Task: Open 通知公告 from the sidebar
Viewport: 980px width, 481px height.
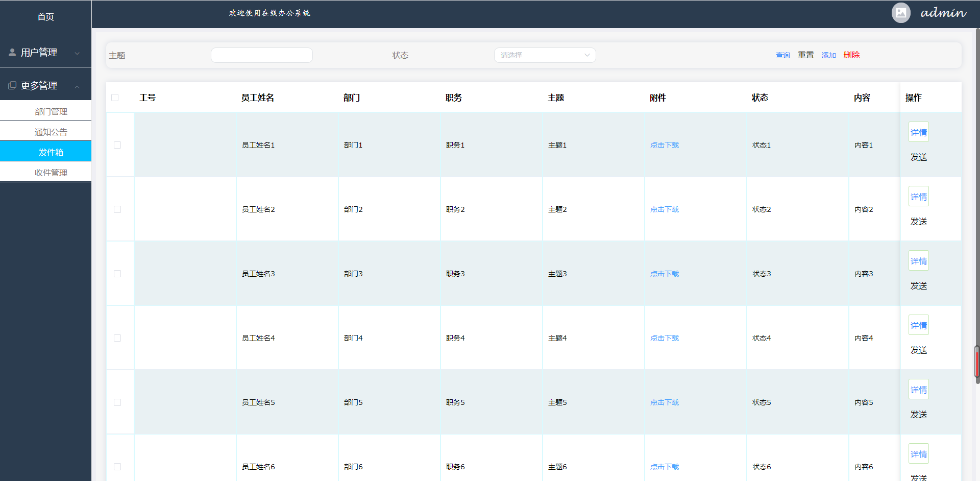Action: pyautogui.click(x=50, y=131)
